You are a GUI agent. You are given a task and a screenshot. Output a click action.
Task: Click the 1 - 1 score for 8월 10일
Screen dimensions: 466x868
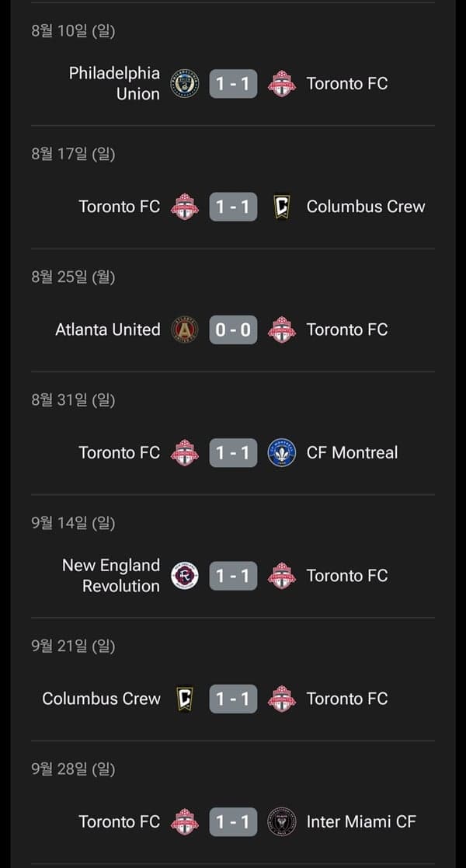233,83
